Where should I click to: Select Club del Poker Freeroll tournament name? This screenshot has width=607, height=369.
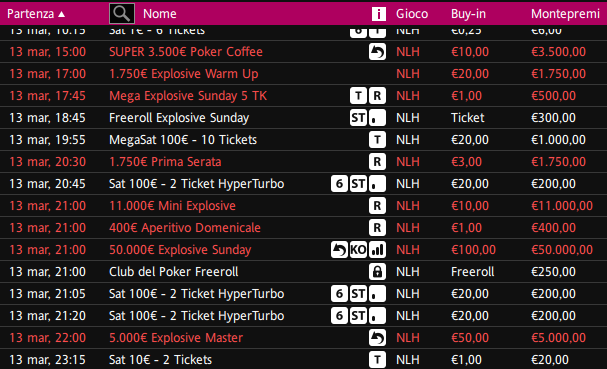point(173,272)
